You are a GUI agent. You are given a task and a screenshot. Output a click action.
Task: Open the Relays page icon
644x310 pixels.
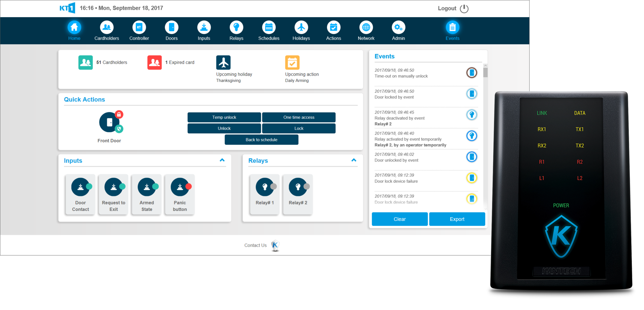236,26
